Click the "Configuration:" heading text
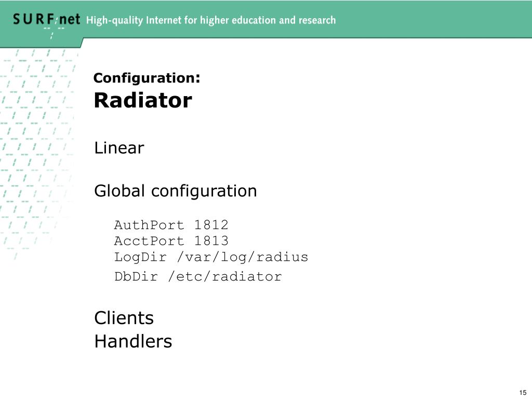This screenshot has width=532, height=399. [147, 78]
